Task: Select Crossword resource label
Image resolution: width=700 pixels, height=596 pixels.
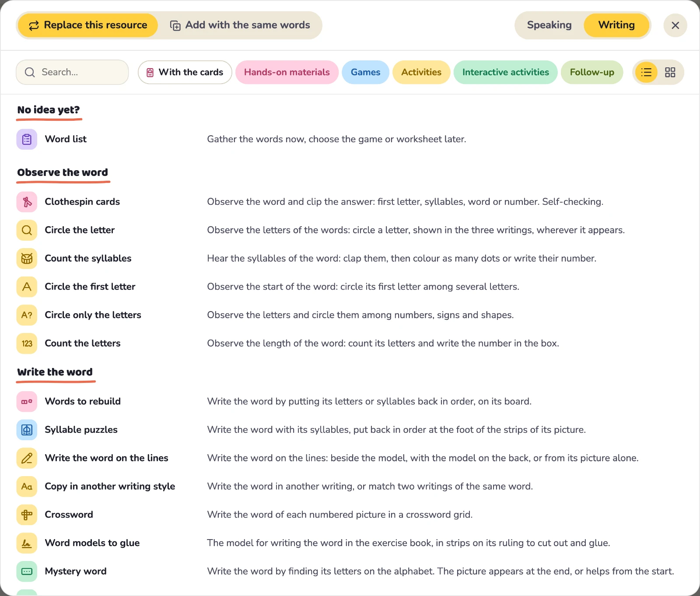Action: tap(69, 515)
